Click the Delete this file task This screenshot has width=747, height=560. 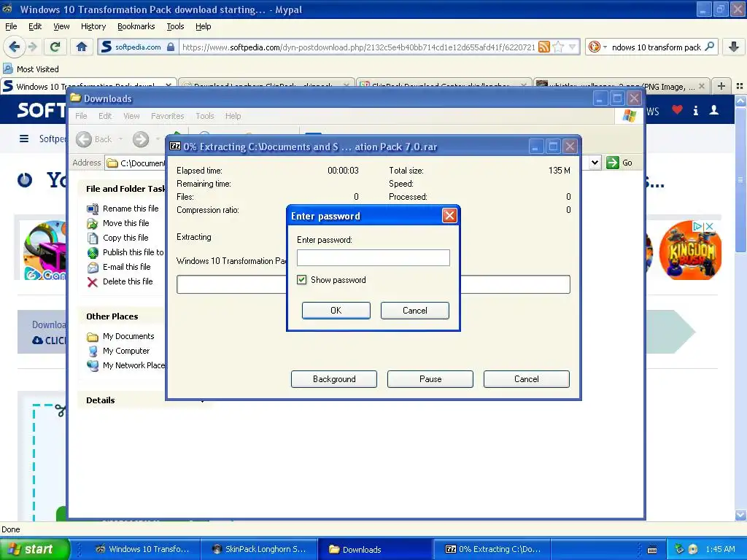click(x=120, y=282)
